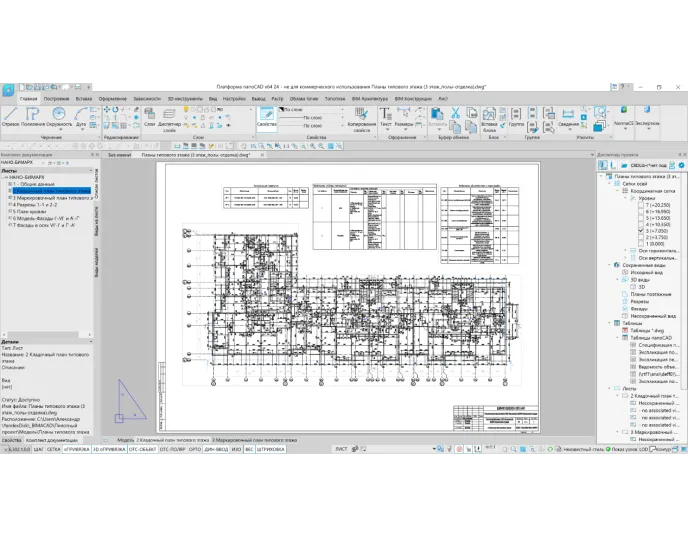Select the Отрезок line tool
This screenshot has height=537, width=688.
[x=10, y=117]
